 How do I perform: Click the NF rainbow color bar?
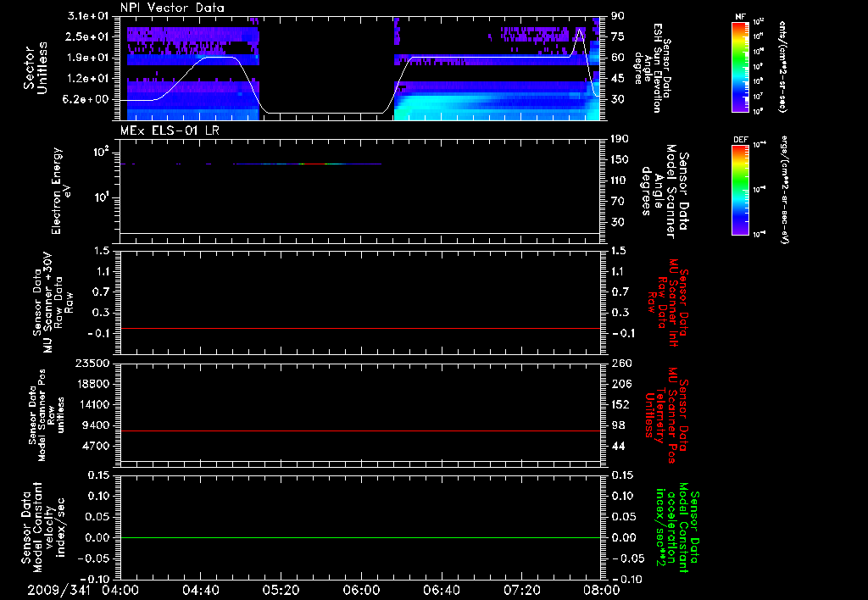tap(741, 67)
